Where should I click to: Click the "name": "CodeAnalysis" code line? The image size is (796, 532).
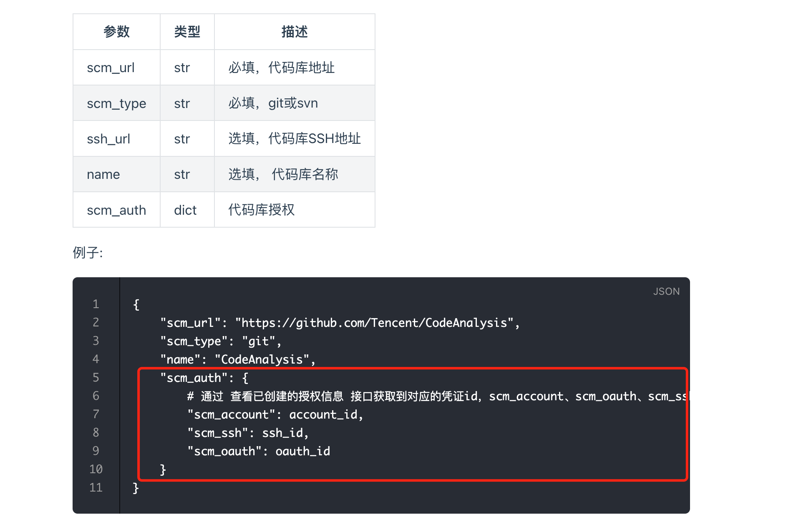[x=238, y=359]
